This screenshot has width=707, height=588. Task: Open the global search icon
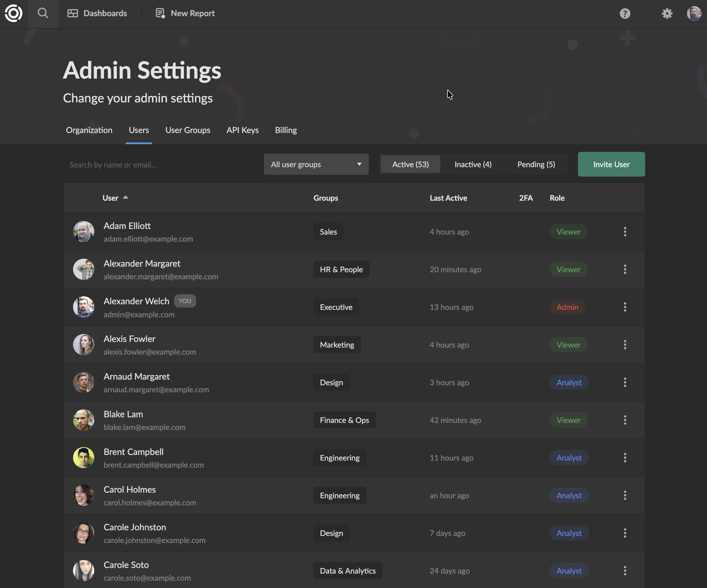coord(43,14)
